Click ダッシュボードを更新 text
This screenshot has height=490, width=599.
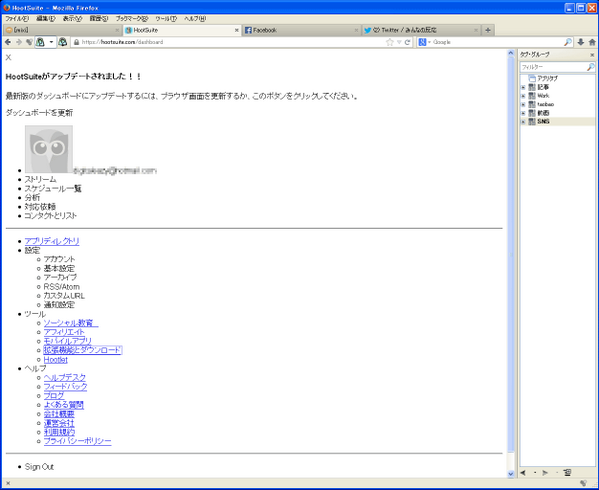tap(39, 113)
